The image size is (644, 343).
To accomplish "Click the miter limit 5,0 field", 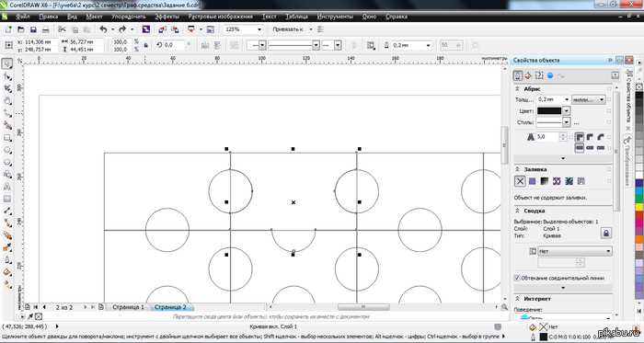I will point(547,137).
